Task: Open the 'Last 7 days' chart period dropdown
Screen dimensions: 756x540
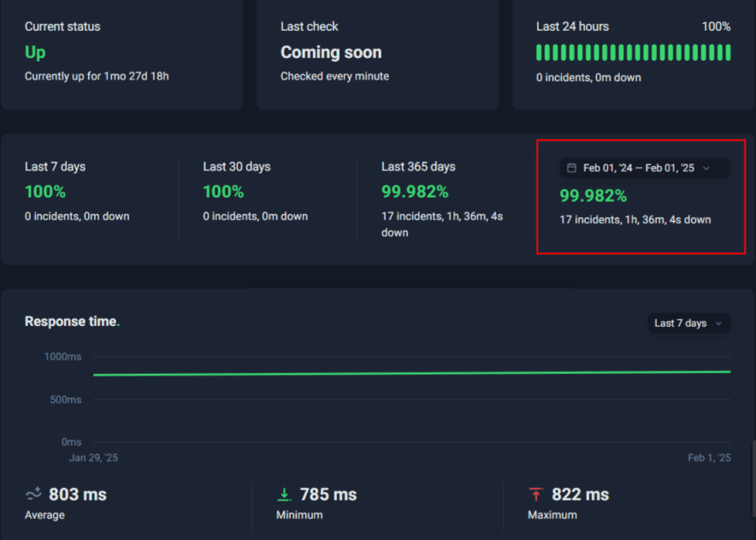Action: coord(688,323)
